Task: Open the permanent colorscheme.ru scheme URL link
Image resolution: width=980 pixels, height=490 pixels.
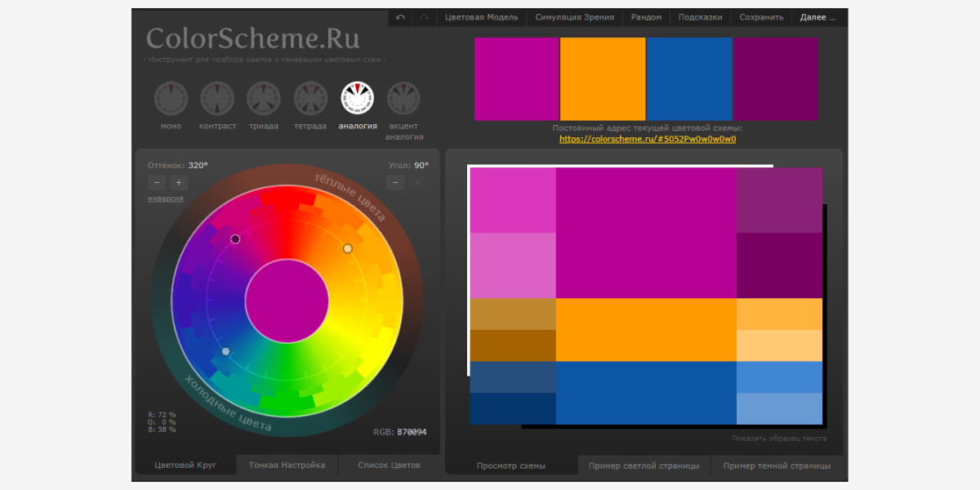Action: [648, 139]
